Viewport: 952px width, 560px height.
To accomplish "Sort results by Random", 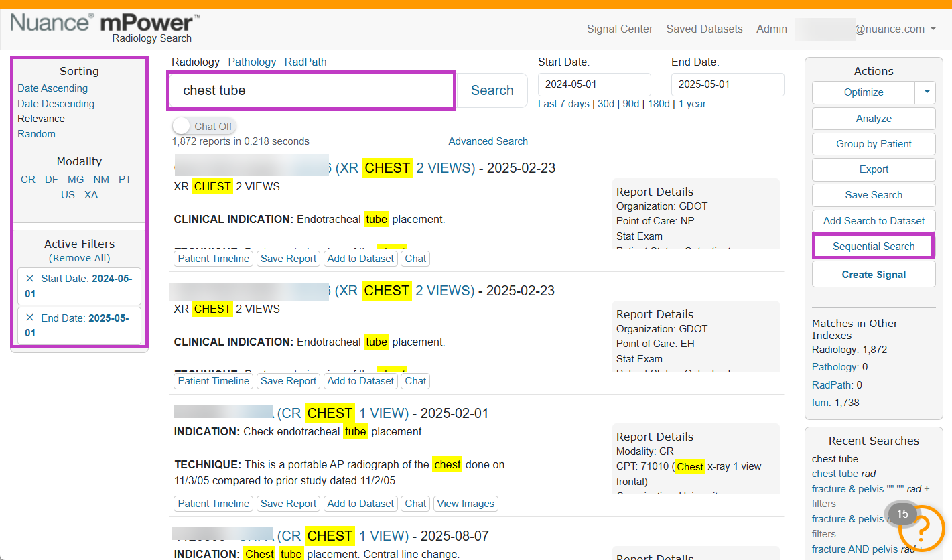I will coord(36,134).
